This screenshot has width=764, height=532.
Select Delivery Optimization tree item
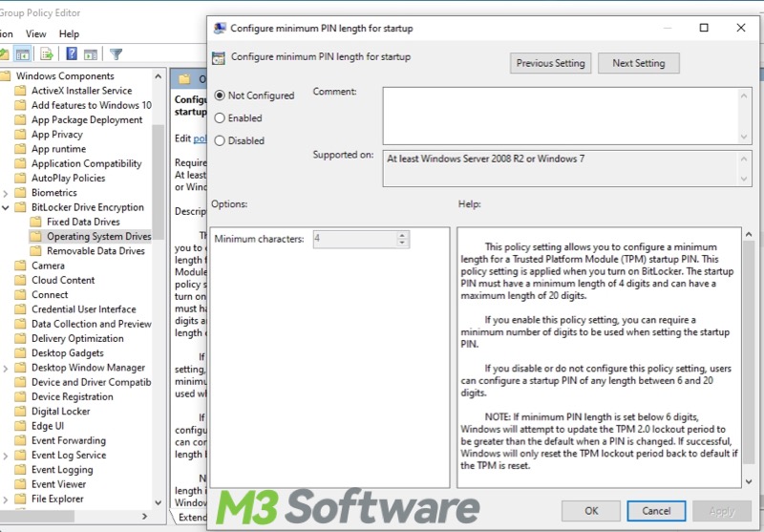click(x=77, y=339)
